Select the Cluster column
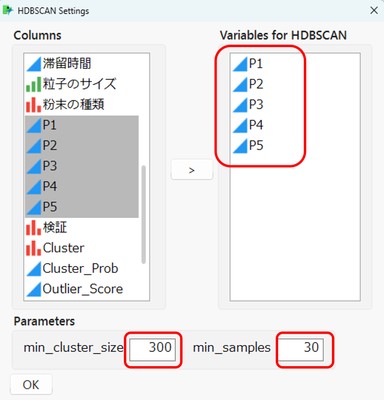The height and width of the screenshot is (400, 384). tap(82, 248)
